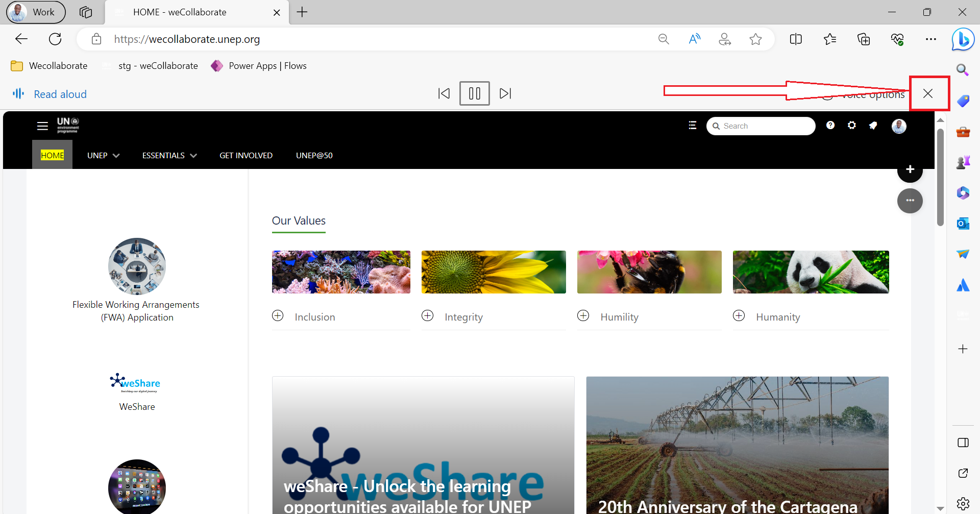Click the zoom out magnifier in address bar
The image size is (980, 514).
664,39
